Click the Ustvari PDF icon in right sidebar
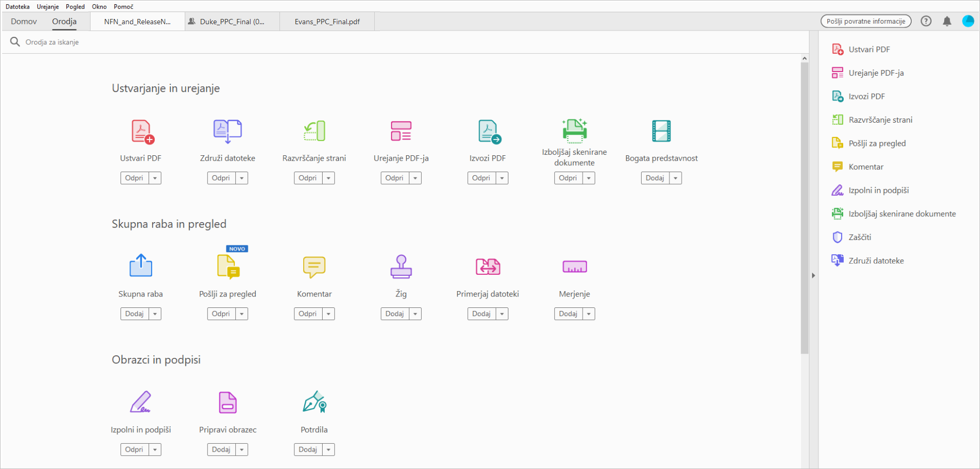Screen dimensions: 980x469 coord(837,49)
